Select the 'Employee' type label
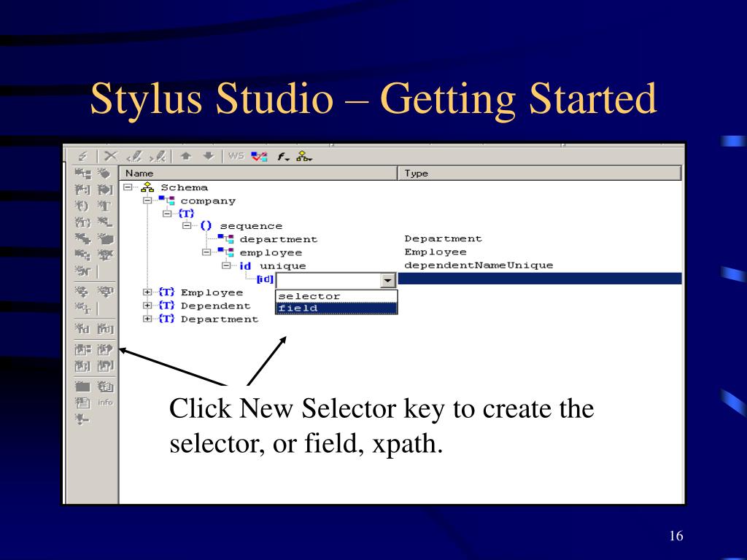Image resolution: width=747 pixels, height=560 pixels. (x=212, y=292)
